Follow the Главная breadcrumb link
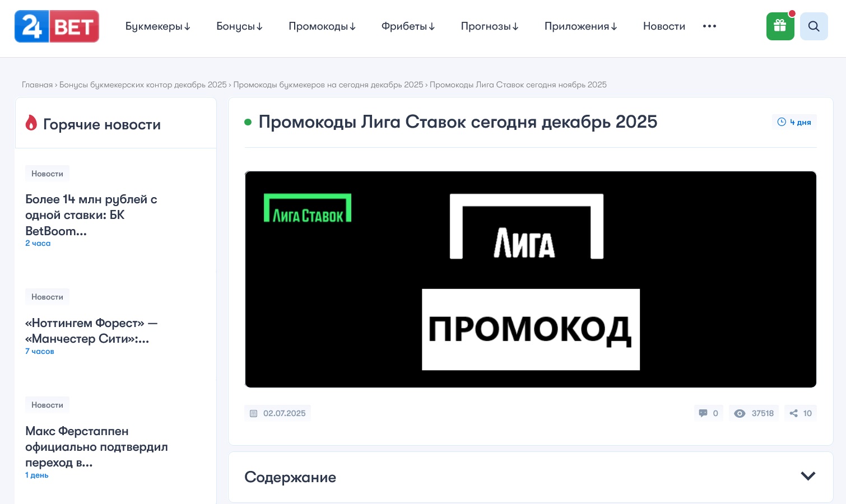Viewport: 846px width, 504px height. [37, 85]
